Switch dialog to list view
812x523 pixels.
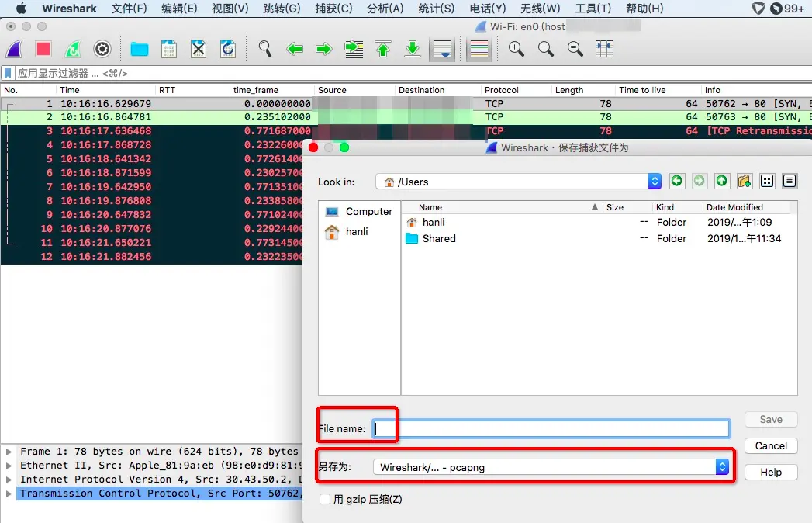pyautogui.click(x=767, y=181)
